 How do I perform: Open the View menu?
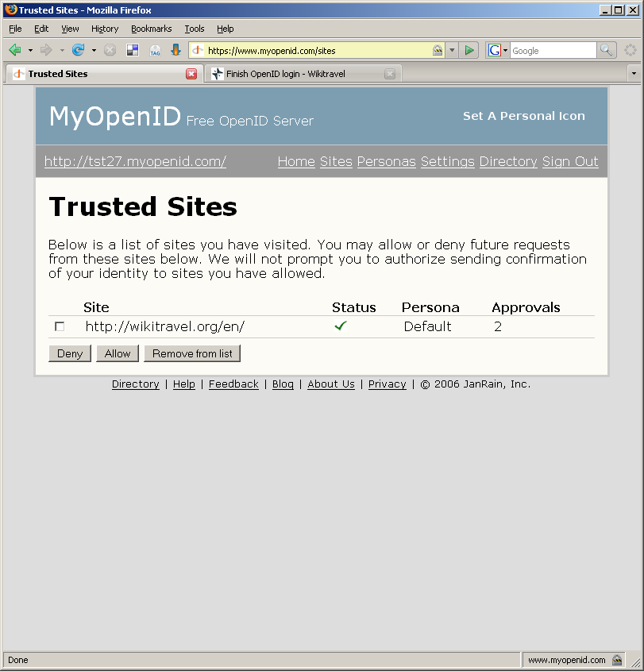click(x=70, y=29)
